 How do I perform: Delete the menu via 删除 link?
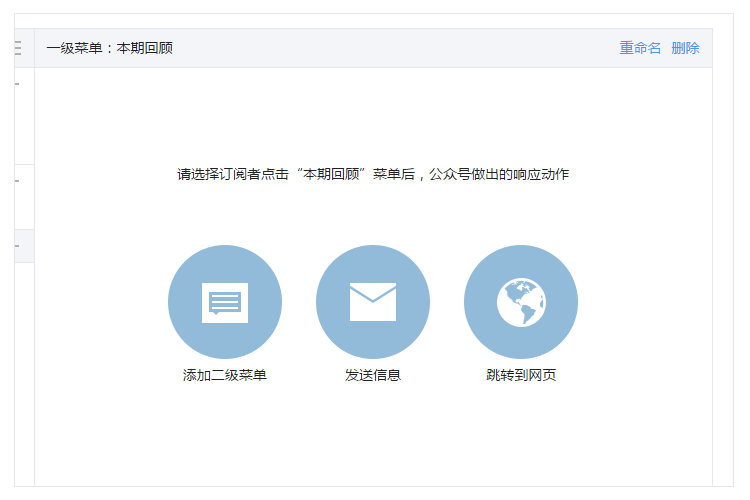[x=685, y=48]
